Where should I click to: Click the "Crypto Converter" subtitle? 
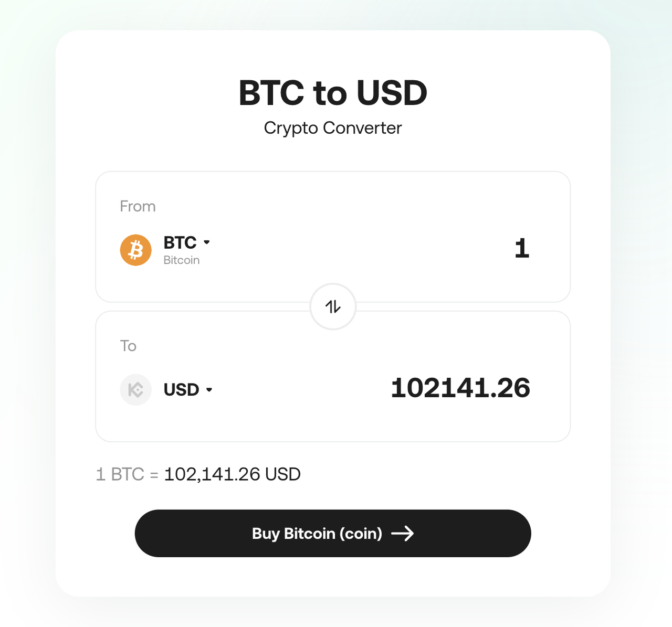[x=333, y=128]
